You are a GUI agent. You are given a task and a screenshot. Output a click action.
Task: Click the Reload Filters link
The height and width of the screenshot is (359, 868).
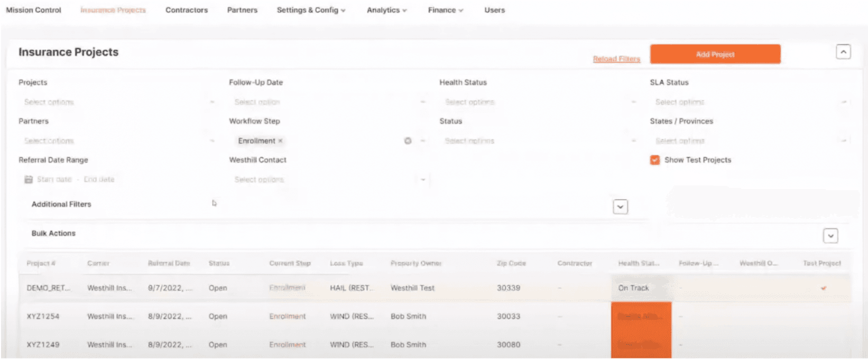[616, 59]
